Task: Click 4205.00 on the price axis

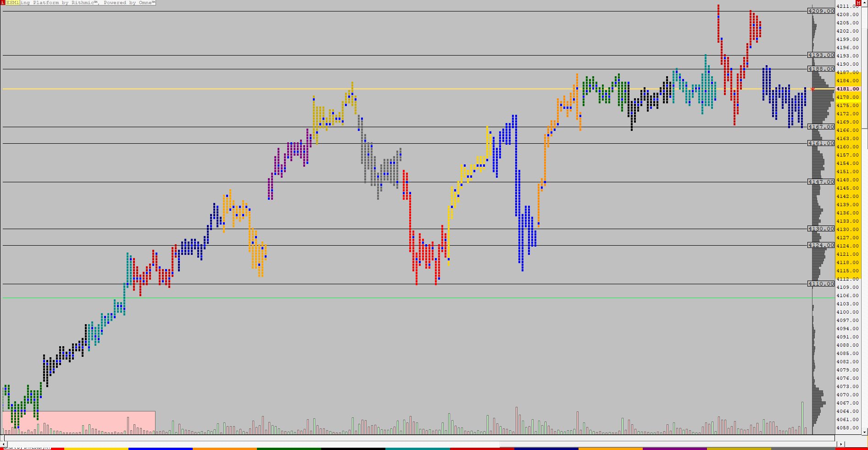Action: (848, 23)
